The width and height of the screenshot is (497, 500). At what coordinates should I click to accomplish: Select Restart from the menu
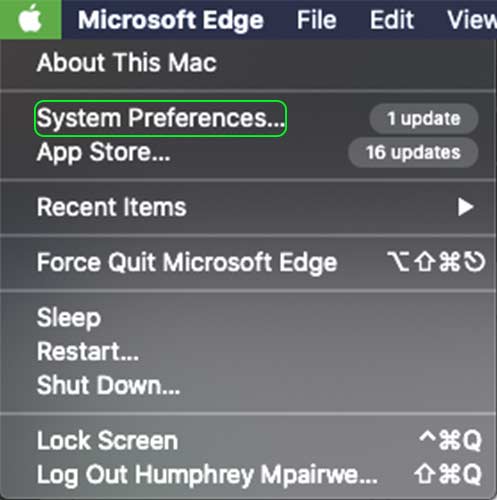coord(88,351)
